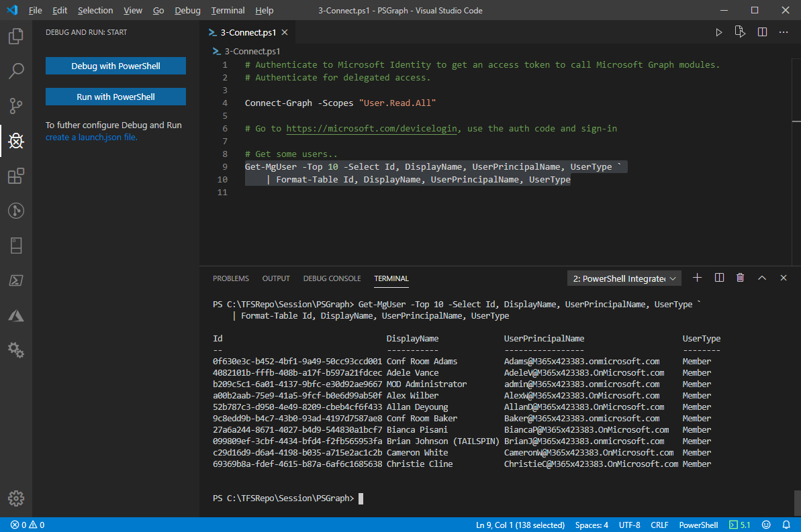Open the feedback smiley in the status bar
The height and width of the screenshot is (532, 801).
click(766, 525)
